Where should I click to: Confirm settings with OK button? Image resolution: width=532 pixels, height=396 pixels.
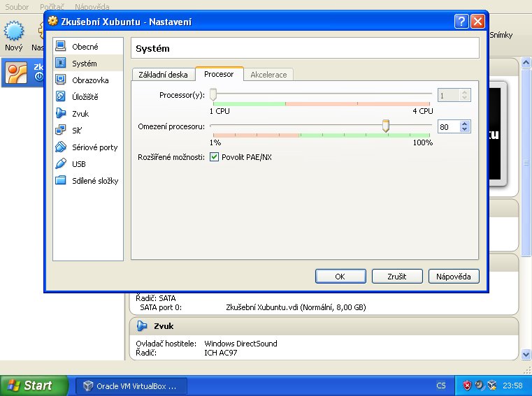(x=340, y=277)
